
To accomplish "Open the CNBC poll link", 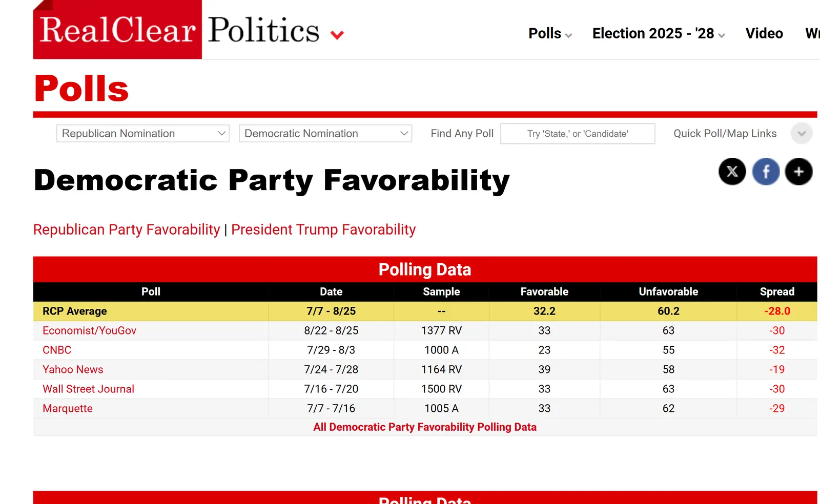I will click(57, 350).
